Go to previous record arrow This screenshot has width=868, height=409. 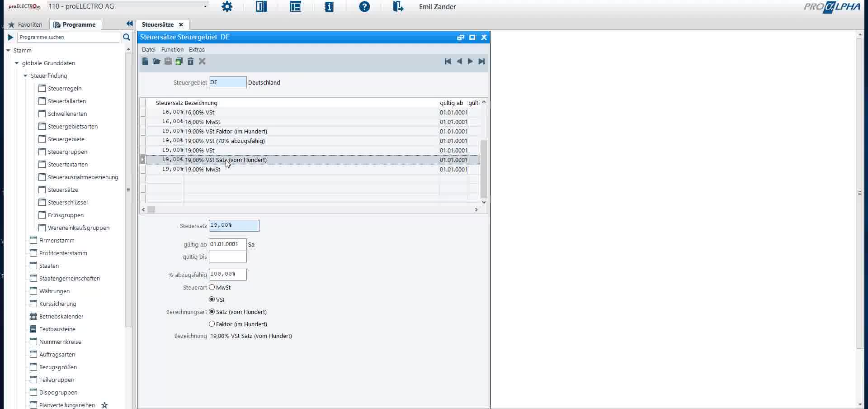click(459, 61)
